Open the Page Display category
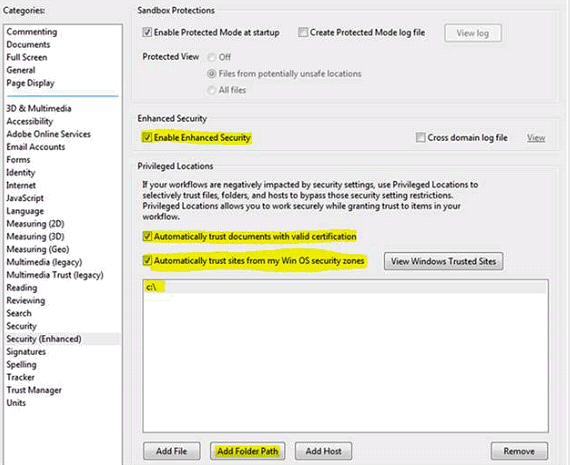 click(30, 83)
